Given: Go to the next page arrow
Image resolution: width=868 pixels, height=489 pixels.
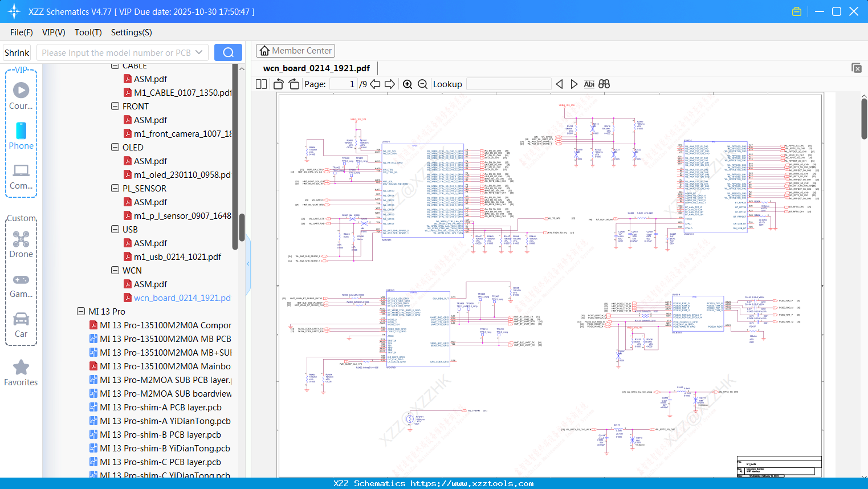Looking at the screenshot, I should (389, 84).
